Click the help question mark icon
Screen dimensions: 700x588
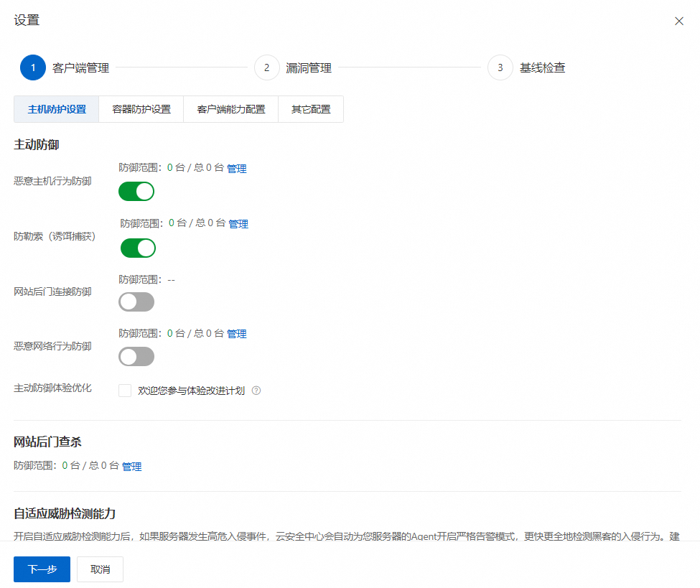click(x=256, y=391)
